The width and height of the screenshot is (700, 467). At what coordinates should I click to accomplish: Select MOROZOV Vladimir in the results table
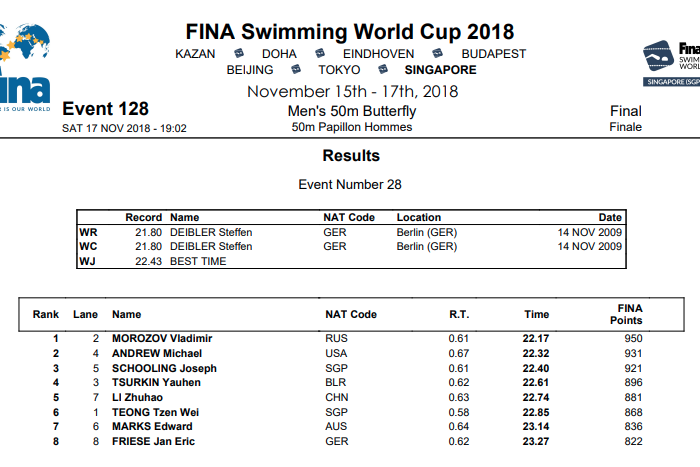(x=162, y=339)
